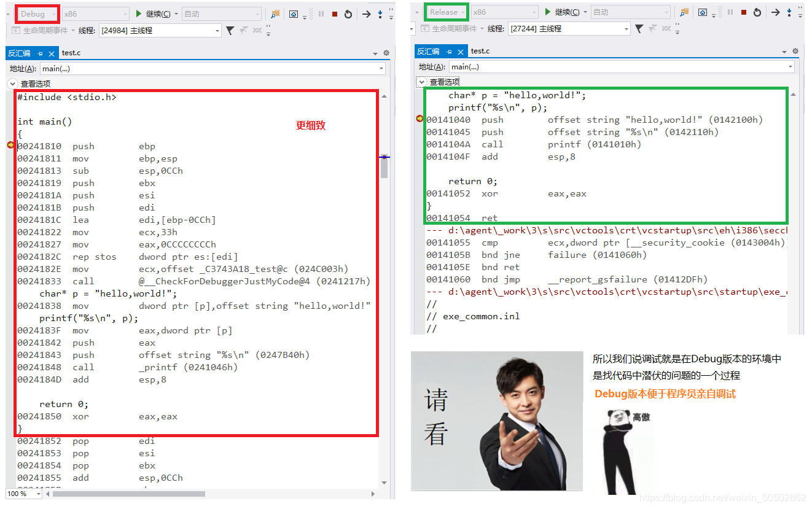Close the 反汇编 tab in Release window
This screenshot has height=509, width=812.
tap(460, 52)
